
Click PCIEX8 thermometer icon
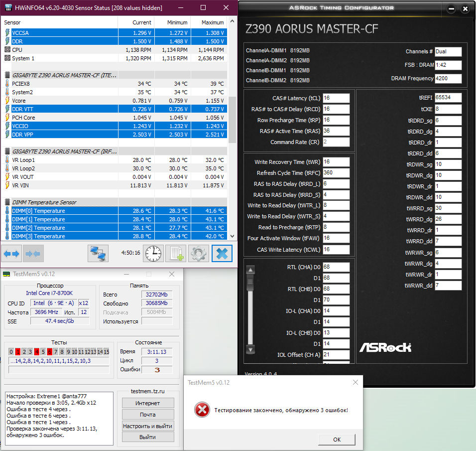pyautogui.click(x=7, y=84)
